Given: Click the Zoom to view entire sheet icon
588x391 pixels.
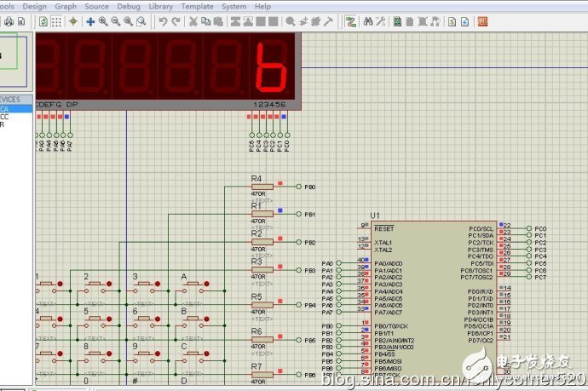Looking at the screenshot, I should pyautogui.click(x=128, y=22).
